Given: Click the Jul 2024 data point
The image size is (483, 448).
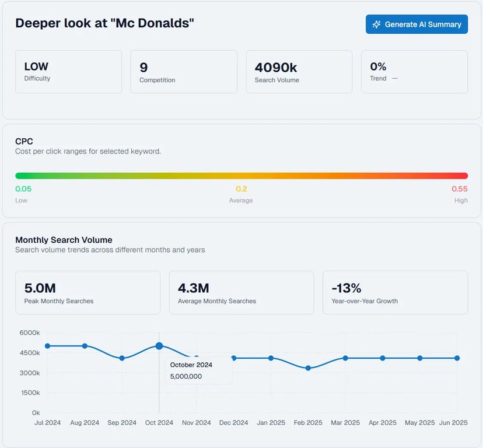Looking at the screenshot, I should pyautogui.click(x=47, y=346).
